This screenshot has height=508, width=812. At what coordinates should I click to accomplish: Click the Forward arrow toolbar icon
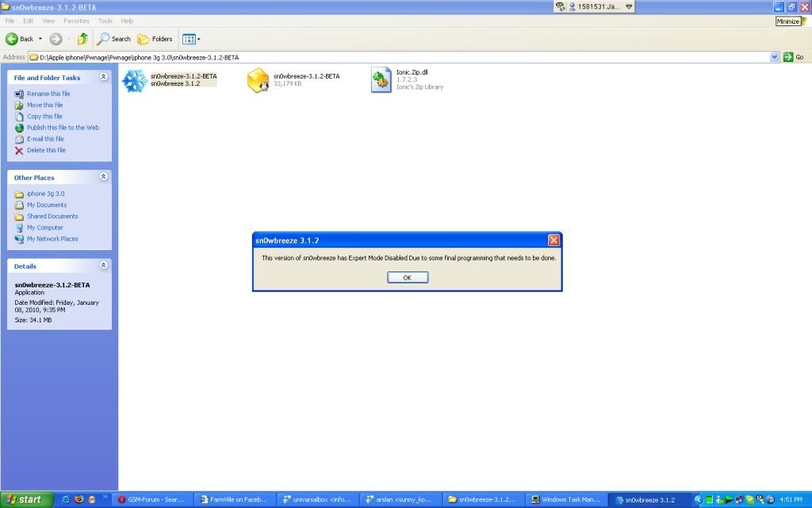point(56,39)
